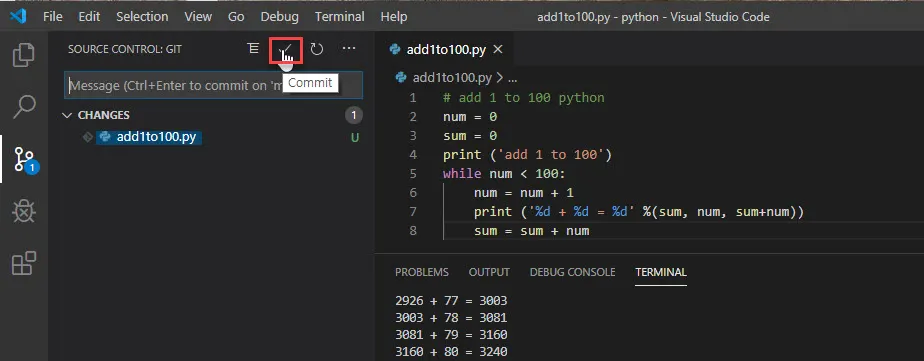Click the breadcrumb ellipsis after add1to100.py
Image resolution: width=924 pixels, height=361 pixels.
[513, 78]
